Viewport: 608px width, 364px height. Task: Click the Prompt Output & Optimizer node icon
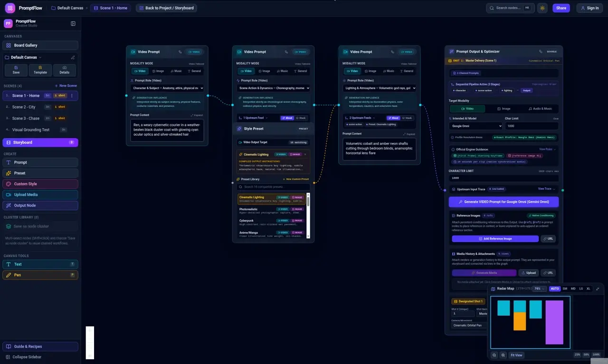click(451, 51)
